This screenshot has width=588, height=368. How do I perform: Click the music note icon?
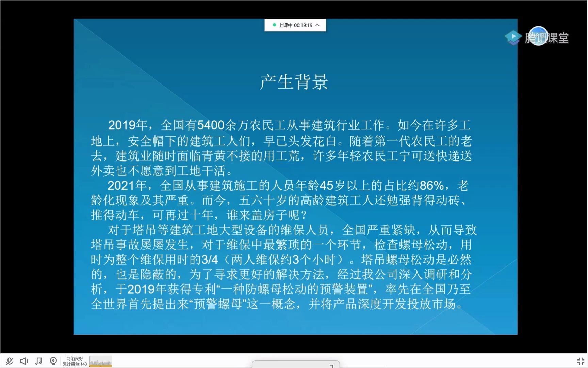(x=38, y=361)
